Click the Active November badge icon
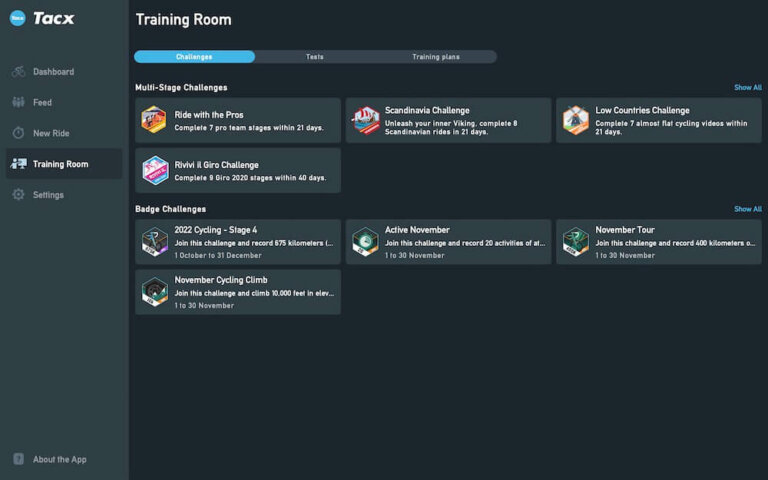 pos(366,242)
